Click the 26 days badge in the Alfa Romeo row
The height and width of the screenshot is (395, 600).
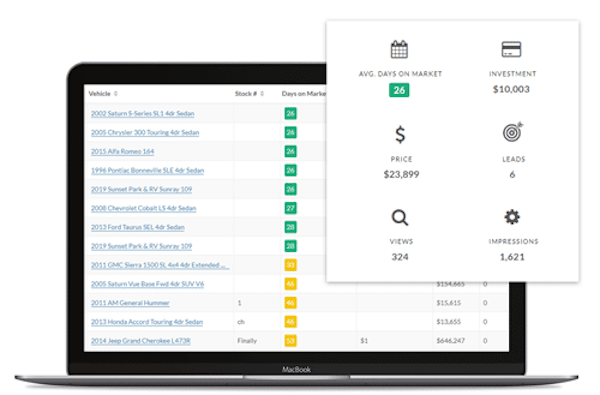click(290, 151)
